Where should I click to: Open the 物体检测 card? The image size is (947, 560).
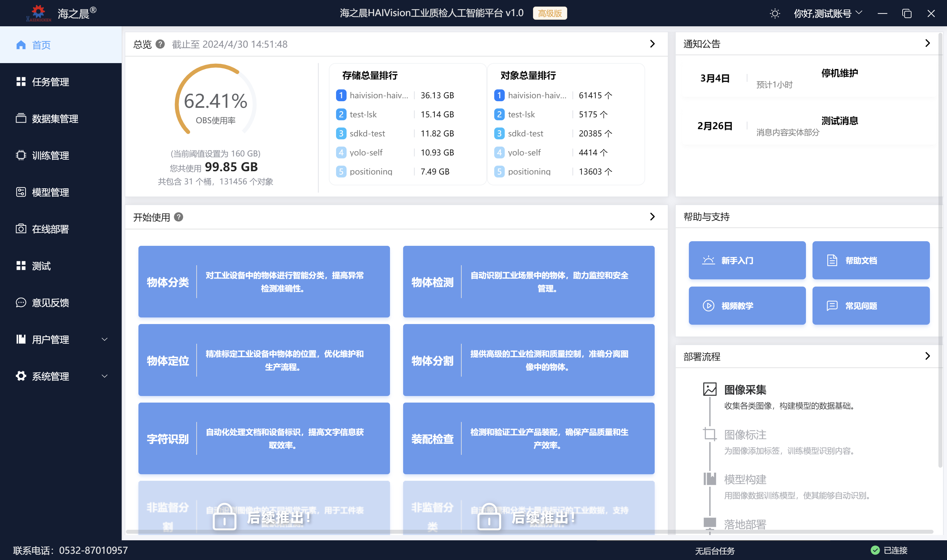click(x=528, y=282)
